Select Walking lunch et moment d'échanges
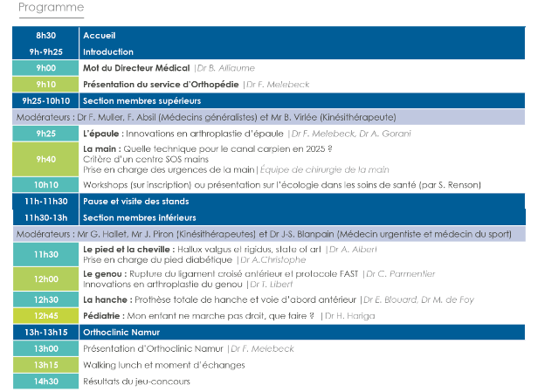 [x=163, y=365]
